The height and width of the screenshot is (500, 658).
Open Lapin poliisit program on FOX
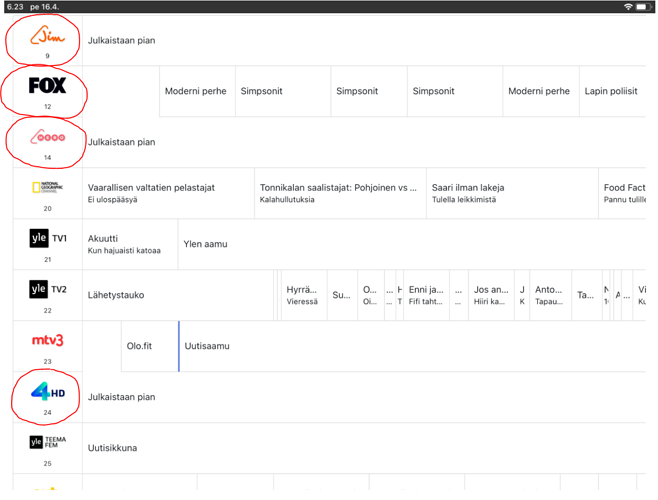click(610, 91)
